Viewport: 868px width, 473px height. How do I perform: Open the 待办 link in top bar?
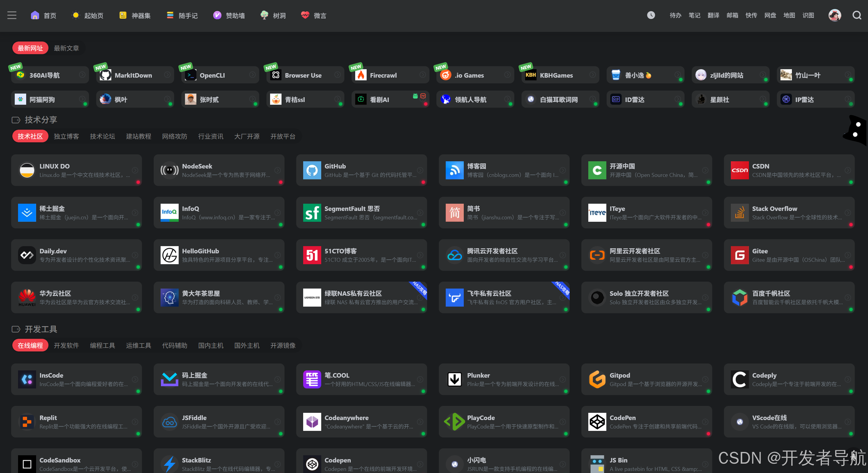pyautogui.click(x=675, y=16)
